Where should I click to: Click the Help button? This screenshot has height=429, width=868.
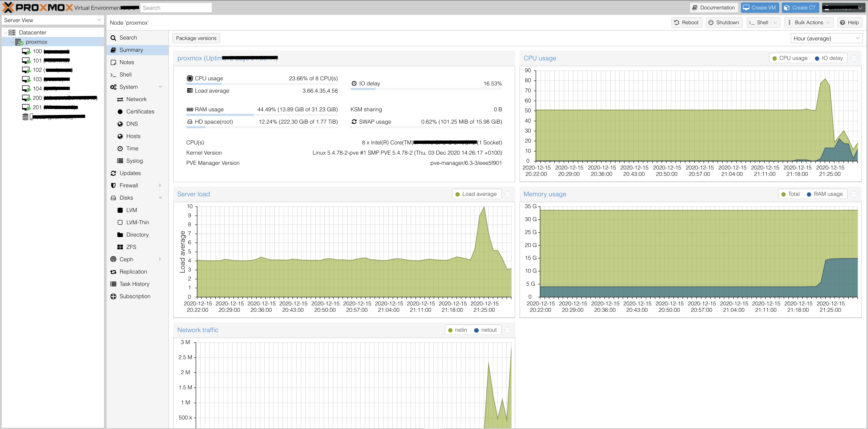(x=850, y=23)
